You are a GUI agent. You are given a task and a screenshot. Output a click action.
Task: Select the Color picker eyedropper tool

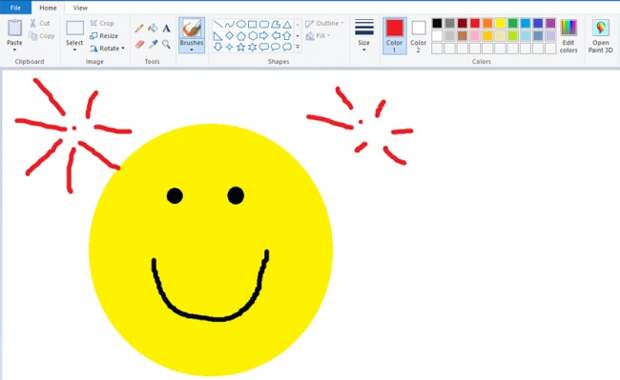[x=153, y=44]
